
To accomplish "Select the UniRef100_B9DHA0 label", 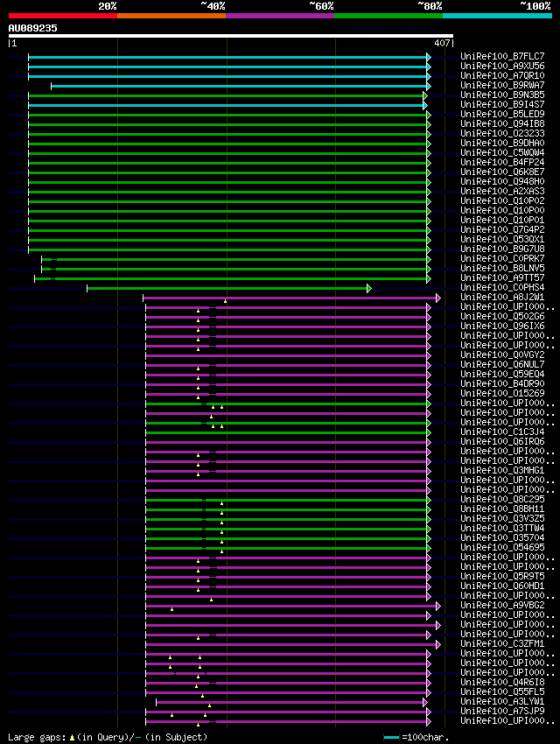I will 502,143.
